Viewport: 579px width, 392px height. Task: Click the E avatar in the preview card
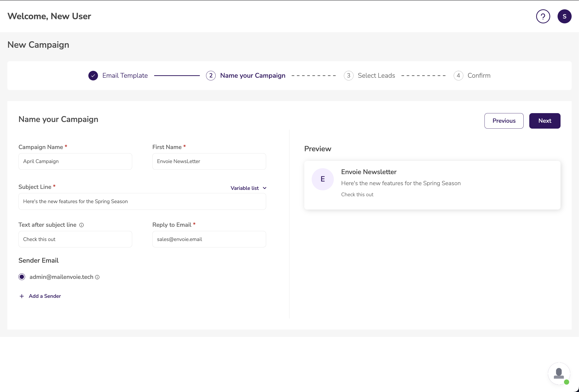(323, 179)
